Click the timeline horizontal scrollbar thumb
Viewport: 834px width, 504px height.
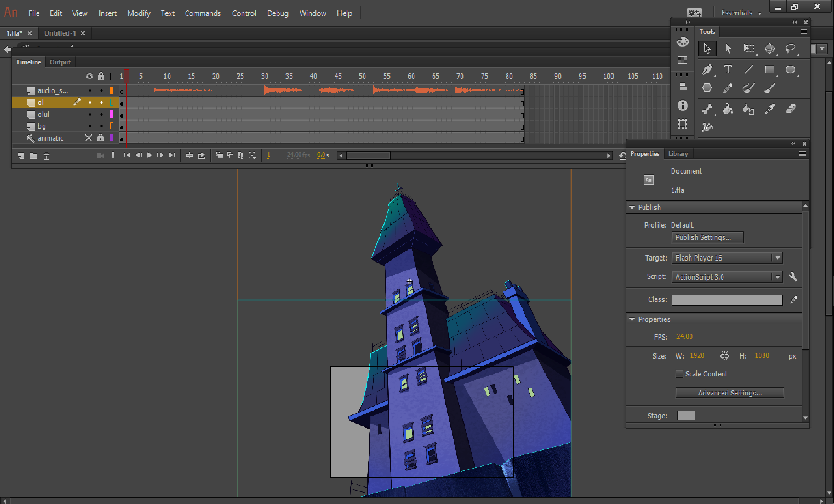point(368,155)
